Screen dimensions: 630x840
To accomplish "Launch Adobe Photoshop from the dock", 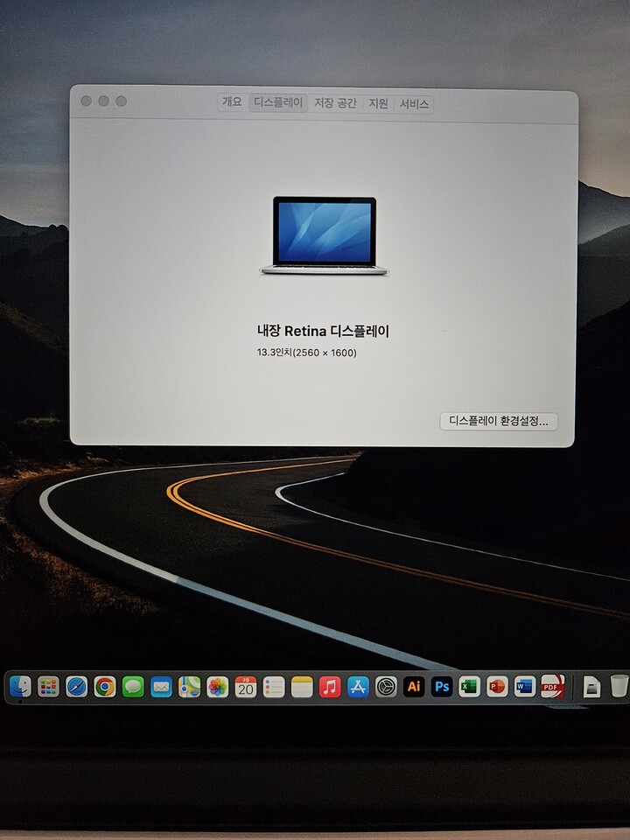I will pyautogui.click(x=442, y=687).
